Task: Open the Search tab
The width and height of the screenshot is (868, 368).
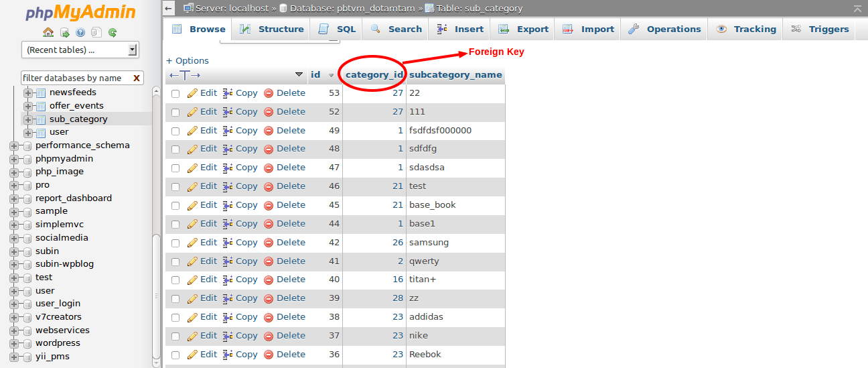Action: (396, 29)
